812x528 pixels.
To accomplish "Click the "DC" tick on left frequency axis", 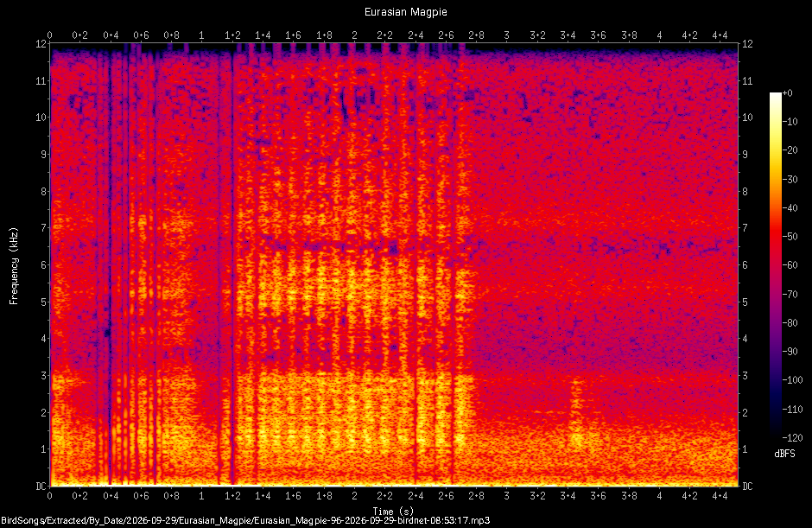I will pyautogui.click(x=41, y=486).
